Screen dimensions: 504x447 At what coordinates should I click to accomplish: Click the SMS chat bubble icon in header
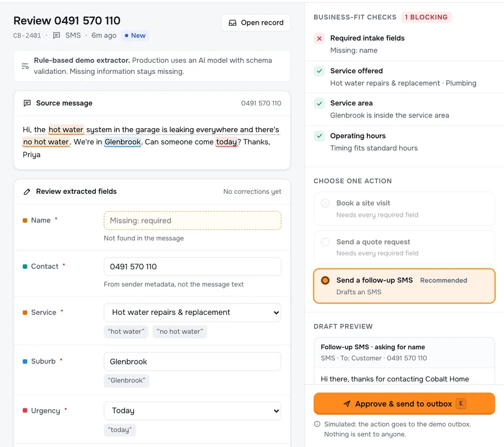click(57, 35)
